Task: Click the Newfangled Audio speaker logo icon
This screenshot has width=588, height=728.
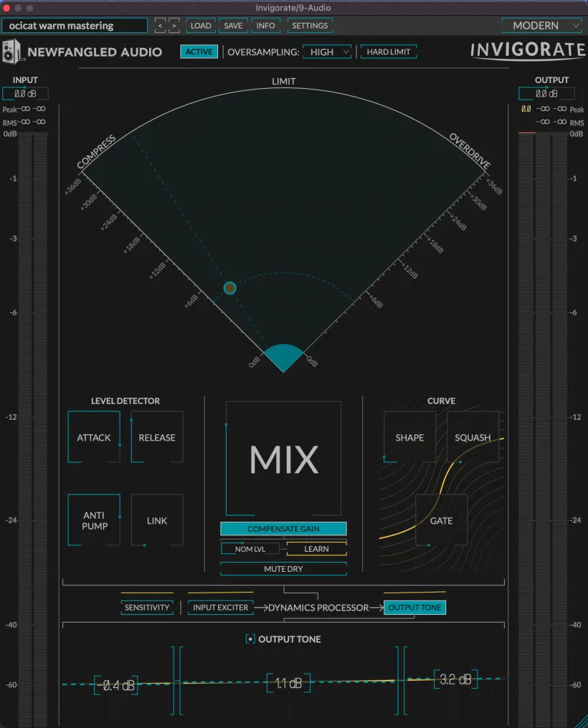Action: coord(11,52)
